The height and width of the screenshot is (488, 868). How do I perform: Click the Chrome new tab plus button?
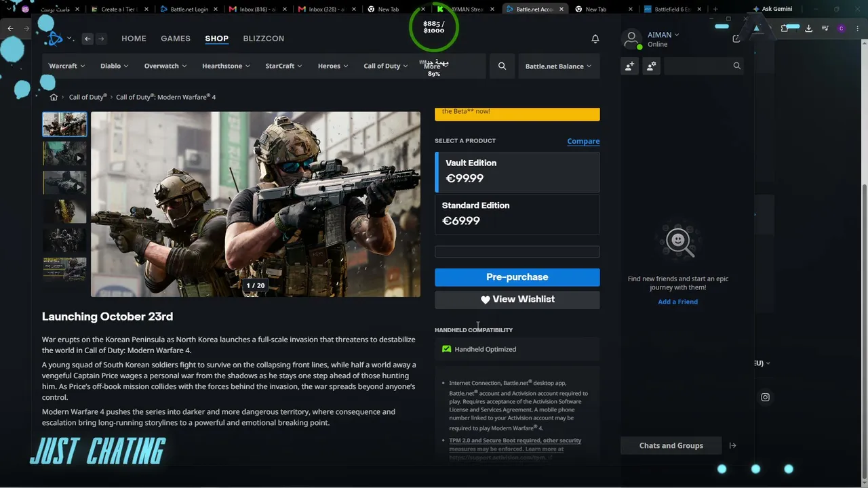click(715, 9)
